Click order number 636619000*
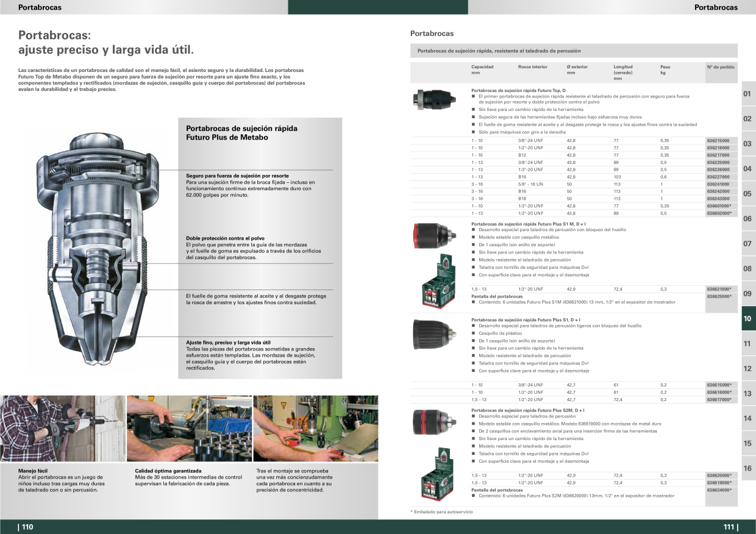 719,483
